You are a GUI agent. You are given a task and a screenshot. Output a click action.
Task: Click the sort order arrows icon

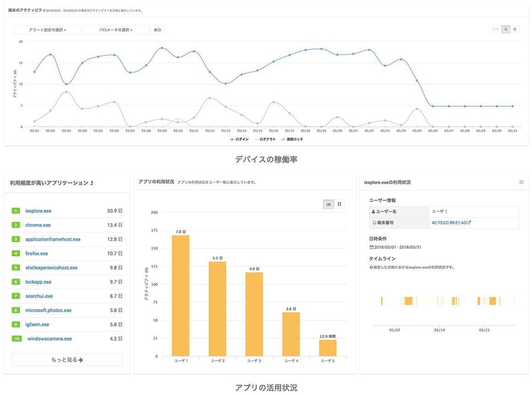coord(340,204)
